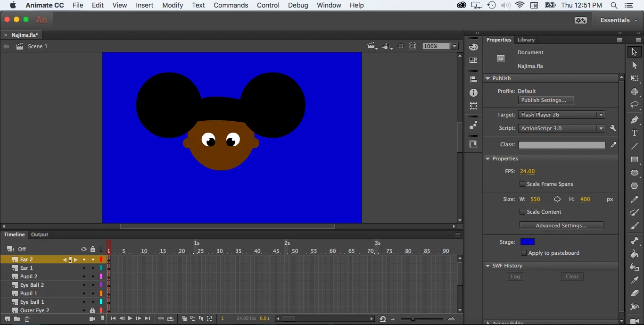The image size is (644, 325).
Task: Click the Class edit pencil icon
Action: (613, 145)
